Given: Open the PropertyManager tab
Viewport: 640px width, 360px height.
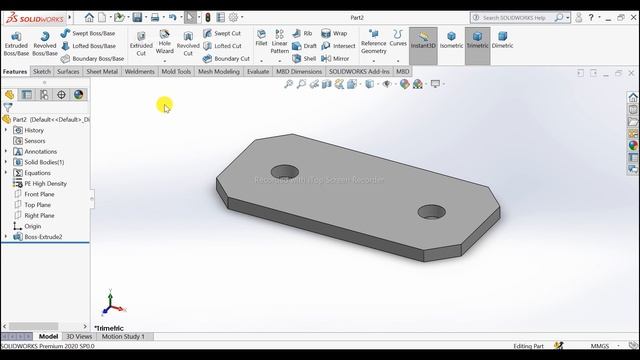Looking at the screenshot, I should click(x=27, y=95).
